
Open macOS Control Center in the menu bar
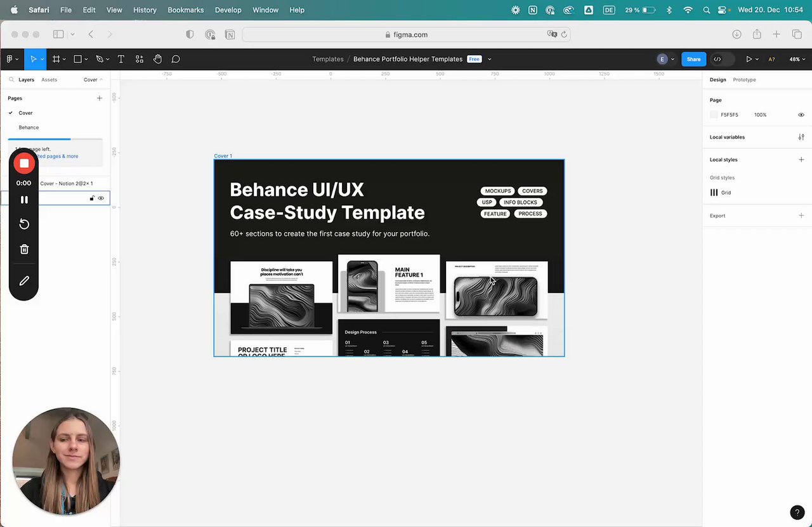[723, 10]
